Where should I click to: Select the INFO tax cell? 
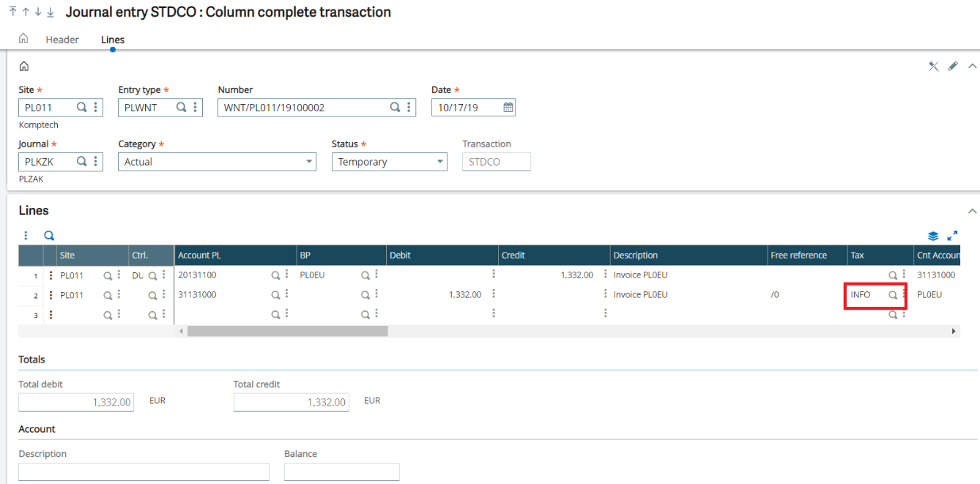pyautogui.click(x=861, y=295)
